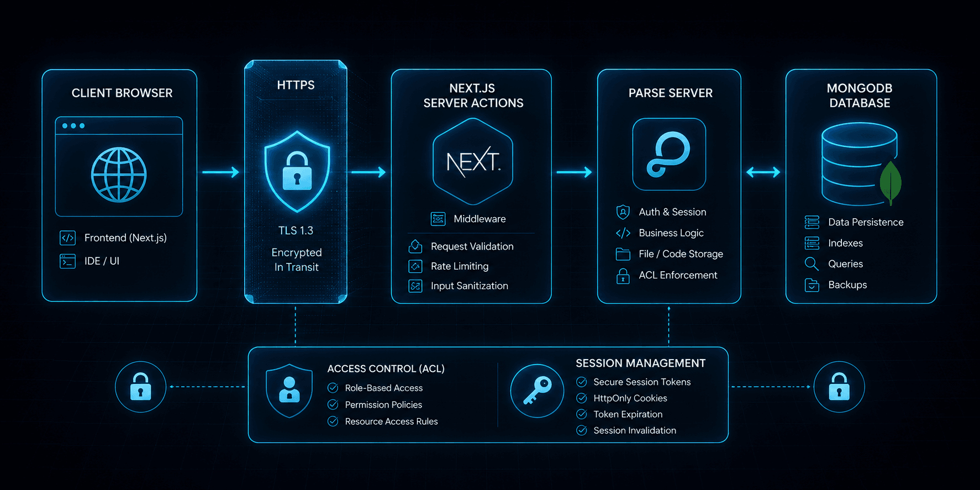Click the HttpOnly Cookies checkmark
The width and height of the screenshot is (980, 490).
point(582,398)
